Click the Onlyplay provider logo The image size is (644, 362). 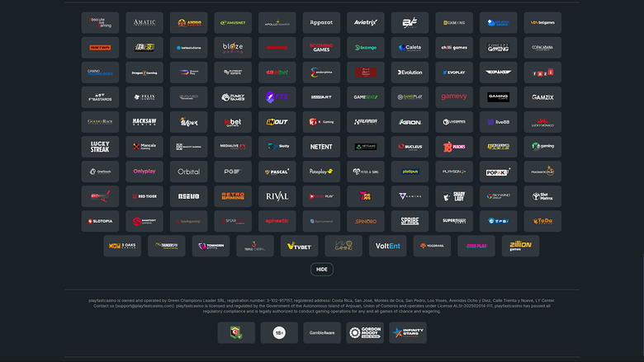144,172
